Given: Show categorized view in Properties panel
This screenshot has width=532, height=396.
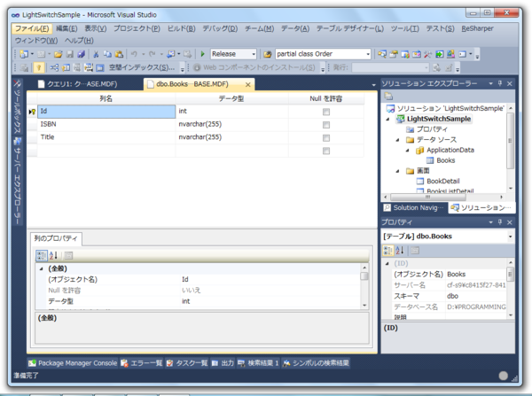Looking at the screenshot, I should pyautogui.click(x=388, y=251).
